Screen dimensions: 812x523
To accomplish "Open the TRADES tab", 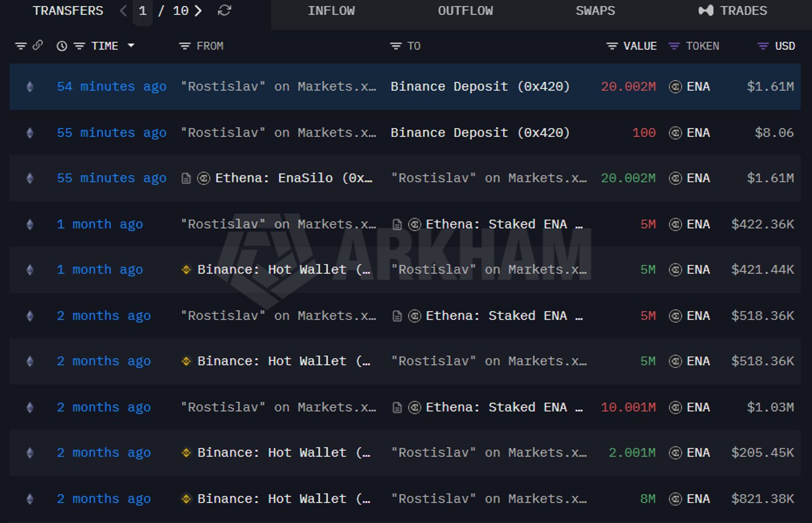I will (733, 11).
